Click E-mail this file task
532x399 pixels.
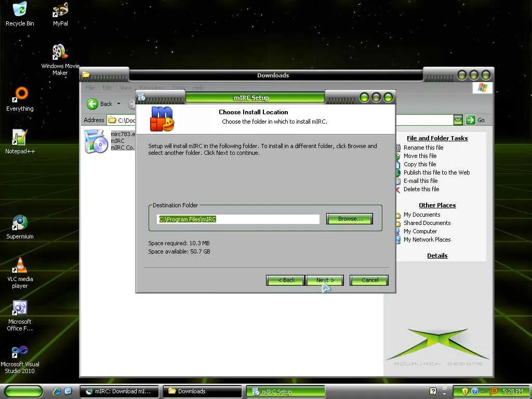[420, 181]
